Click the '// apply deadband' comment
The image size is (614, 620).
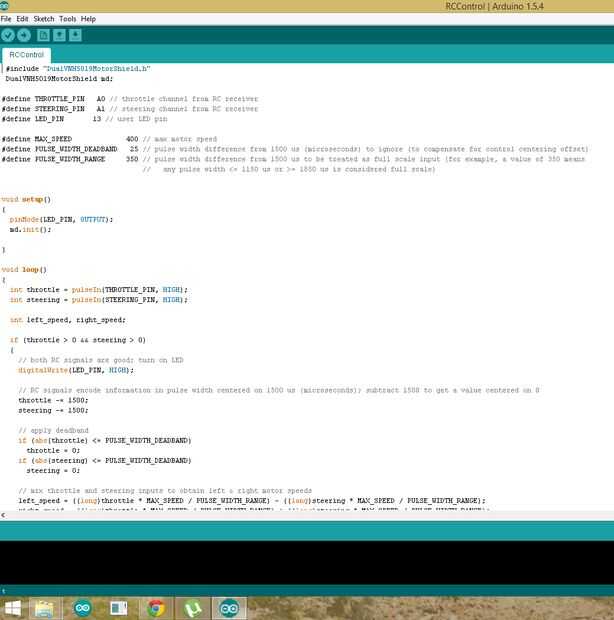click(x=53, y=431)
